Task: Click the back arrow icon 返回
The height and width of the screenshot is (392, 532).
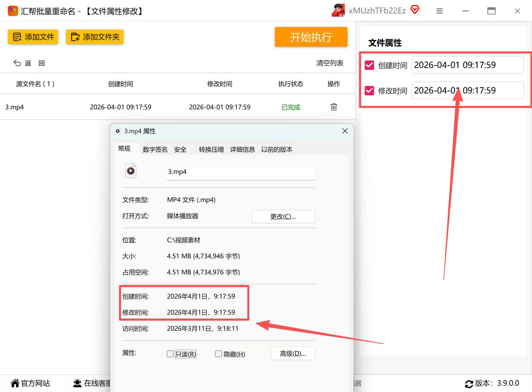Action: point(17,63)
